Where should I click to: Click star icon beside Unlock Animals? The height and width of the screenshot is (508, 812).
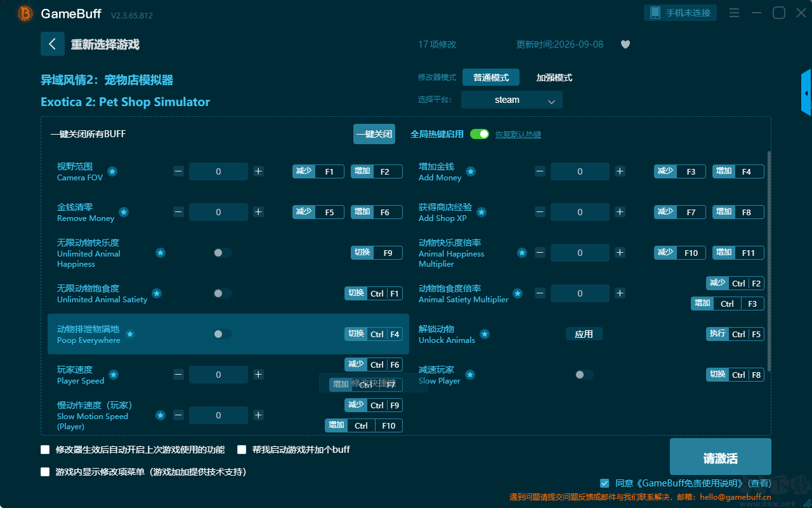[485, 334]
